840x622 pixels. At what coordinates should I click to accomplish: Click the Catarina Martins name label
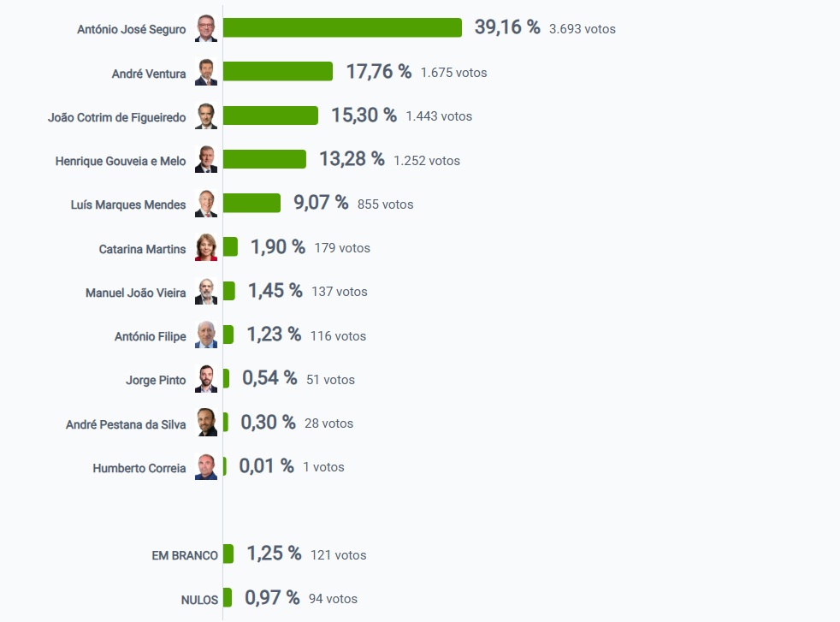(x=142, y=249)
